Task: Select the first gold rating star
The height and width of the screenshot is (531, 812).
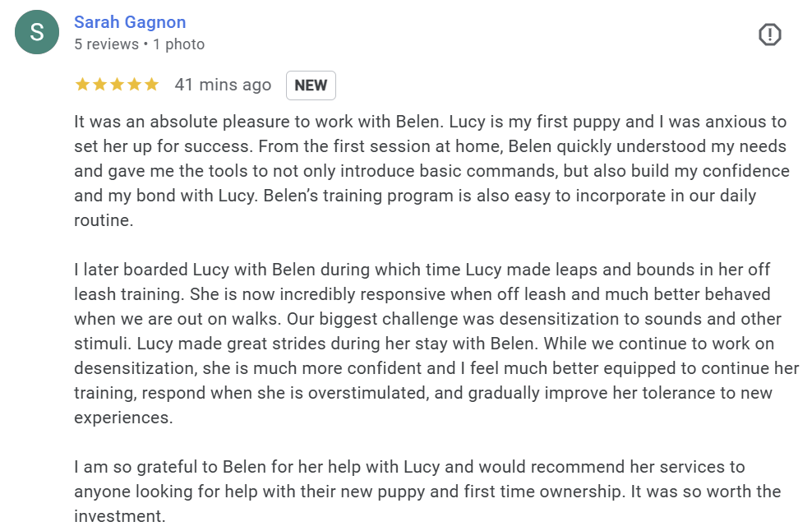Action: [82, 84]
